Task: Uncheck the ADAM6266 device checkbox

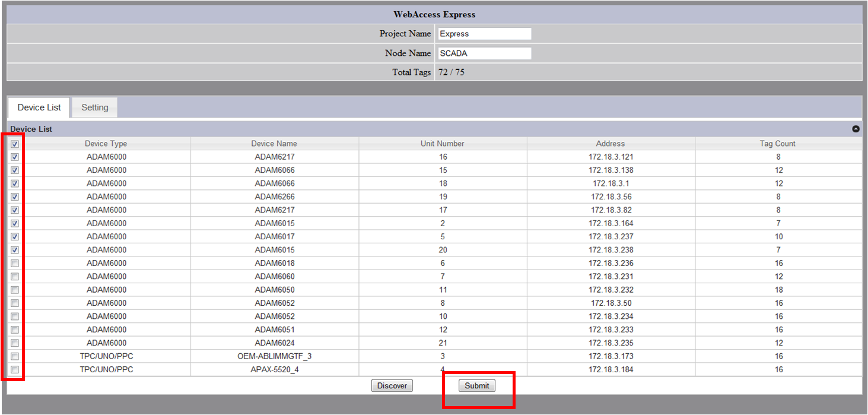Action: (x=15, y=197)
